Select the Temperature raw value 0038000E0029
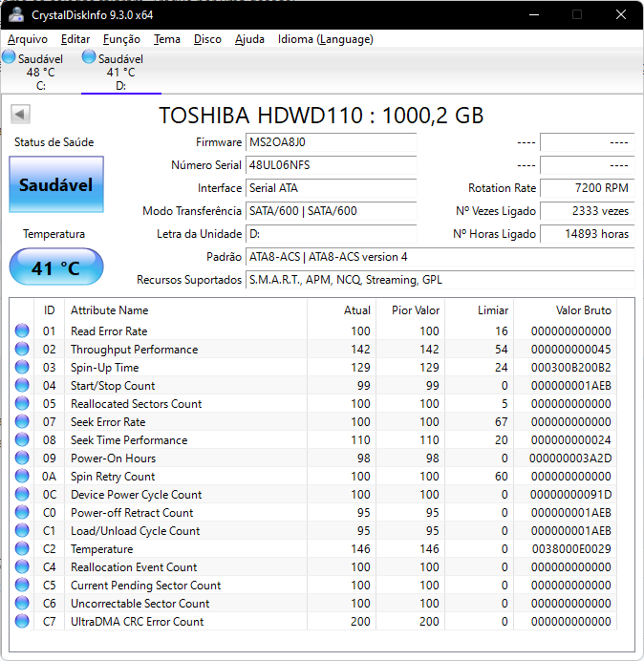 [x=571, y=549]
